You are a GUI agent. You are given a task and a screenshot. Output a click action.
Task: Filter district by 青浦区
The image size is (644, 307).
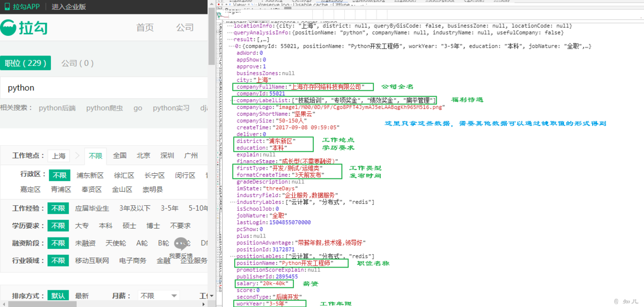coord(61,189)
